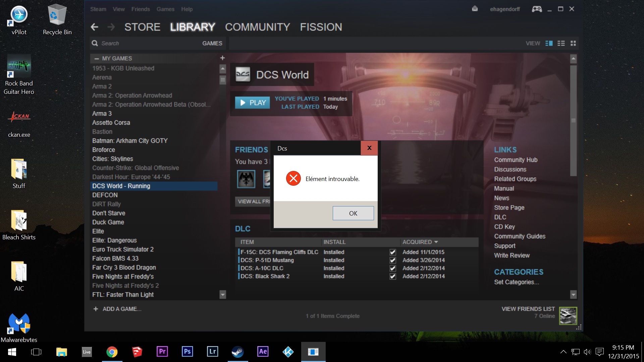
Task: Open vPilot desktop shortcut
Action: (x=19, y=20)
